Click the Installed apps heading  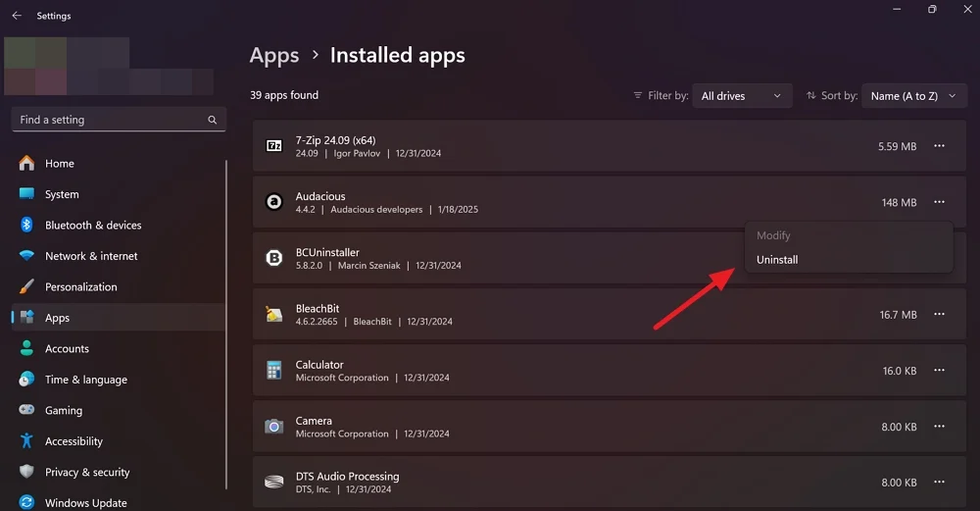398,56
